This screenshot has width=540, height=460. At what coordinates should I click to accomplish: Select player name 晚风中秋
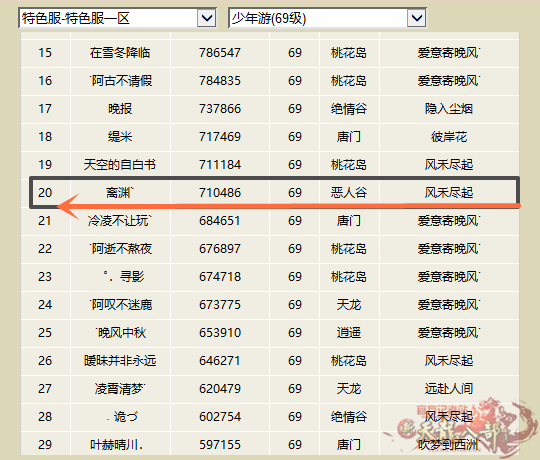point(121,333)
